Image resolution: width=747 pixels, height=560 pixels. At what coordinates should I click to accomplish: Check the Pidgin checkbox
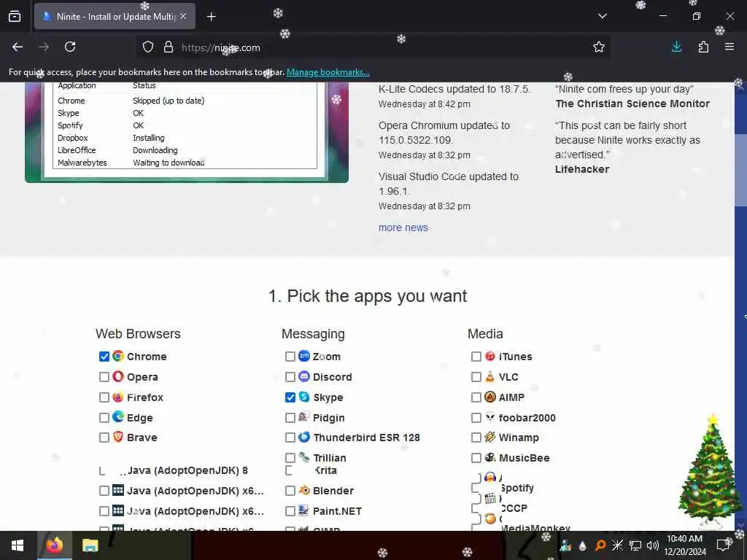pos(290,418)
